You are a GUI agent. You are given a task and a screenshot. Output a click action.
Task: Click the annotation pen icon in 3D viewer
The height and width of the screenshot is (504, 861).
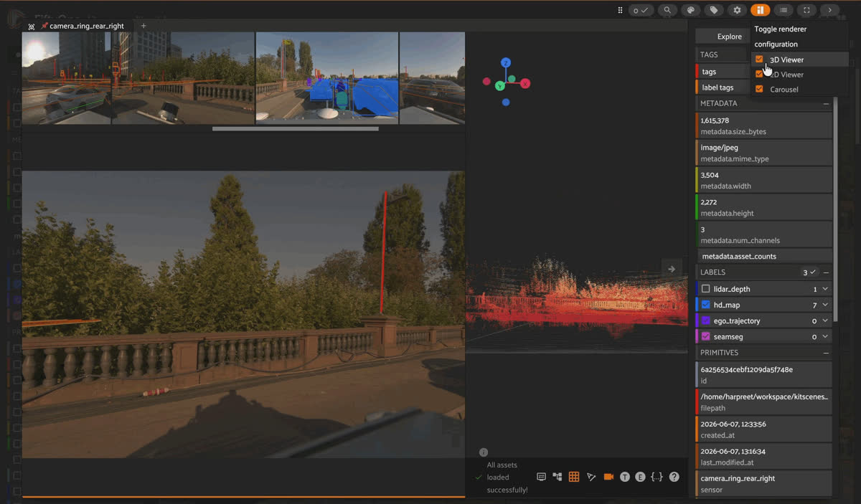point(591,477)
